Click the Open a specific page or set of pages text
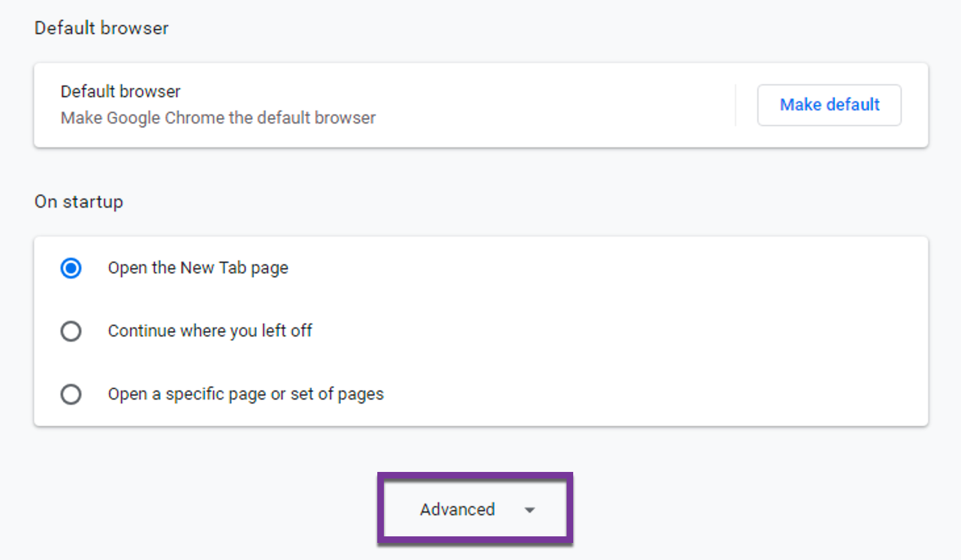The height and width of the screenshot is (560, 961). coord(245,394)
